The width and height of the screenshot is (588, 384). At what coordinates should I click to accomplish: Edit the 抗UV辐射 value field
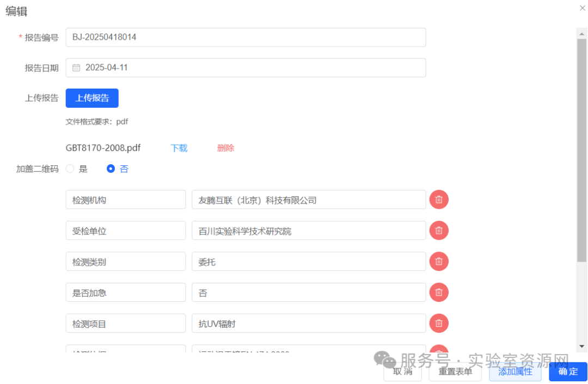click(309, 323)
